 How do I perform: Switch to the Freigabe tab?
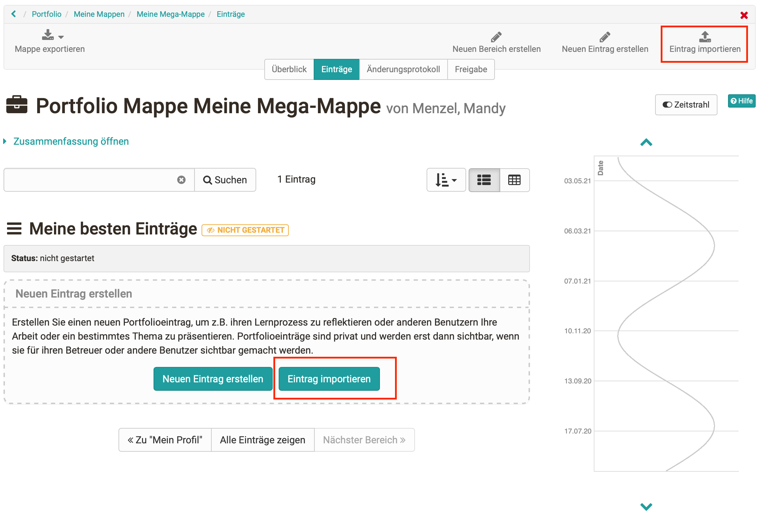coord(471,69)
